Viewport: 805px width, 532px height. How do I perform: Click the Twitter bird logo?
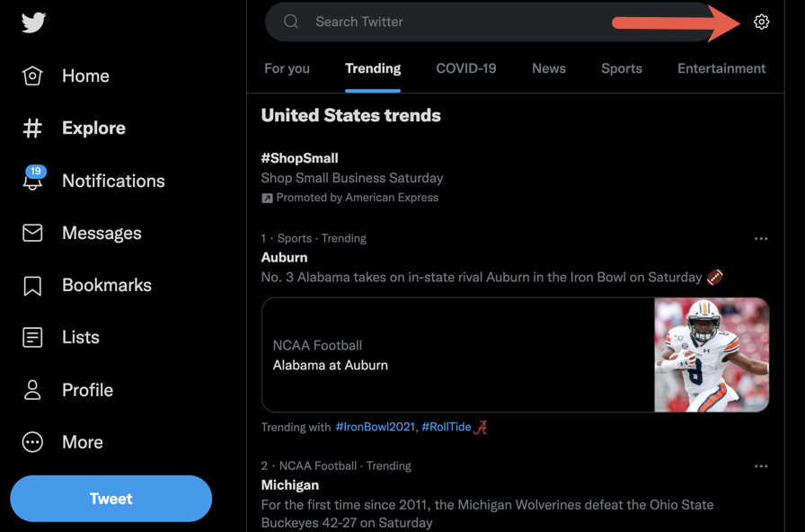[x=33, y=22]
